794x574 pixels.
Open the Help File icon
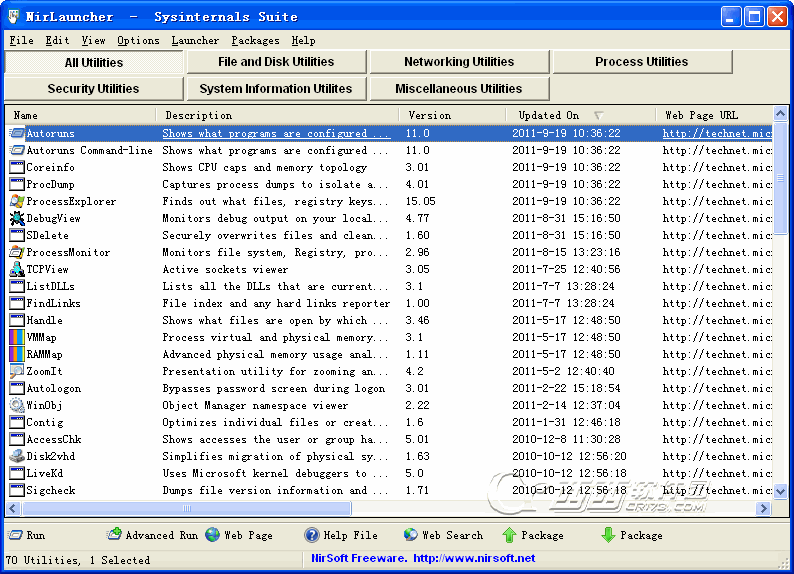[312, 535]
